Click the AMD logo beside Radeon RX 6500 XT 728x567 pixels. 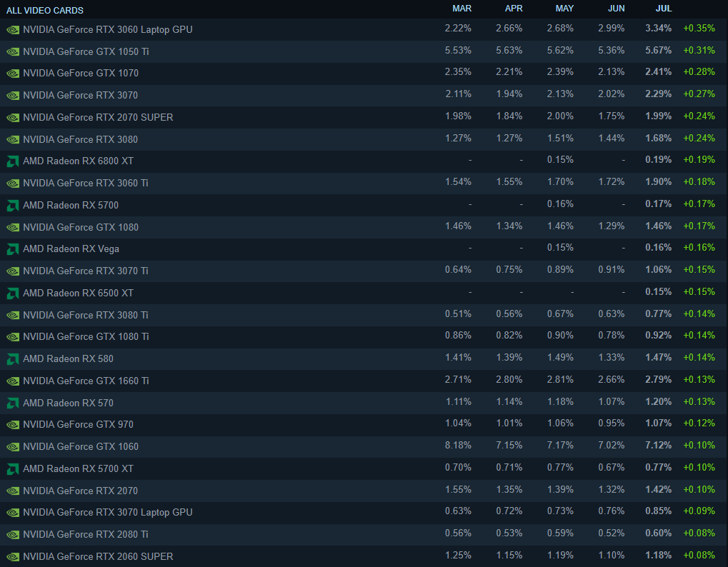12,293
